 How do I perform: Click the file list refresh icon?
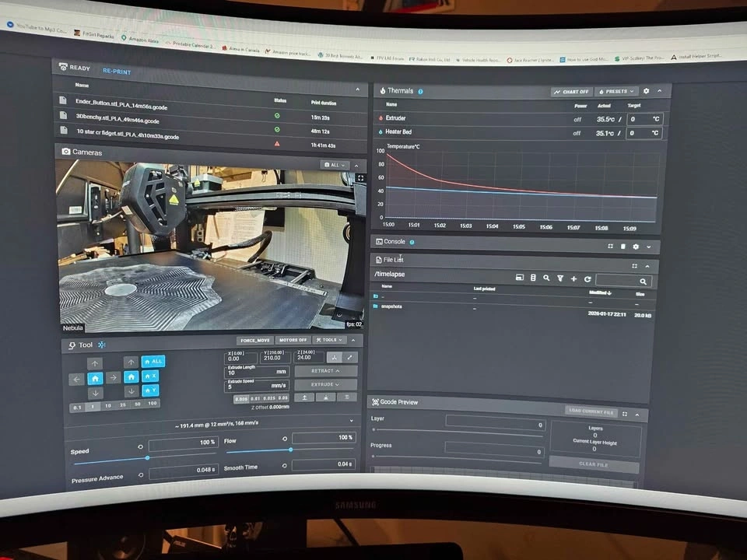click(587, 278)
